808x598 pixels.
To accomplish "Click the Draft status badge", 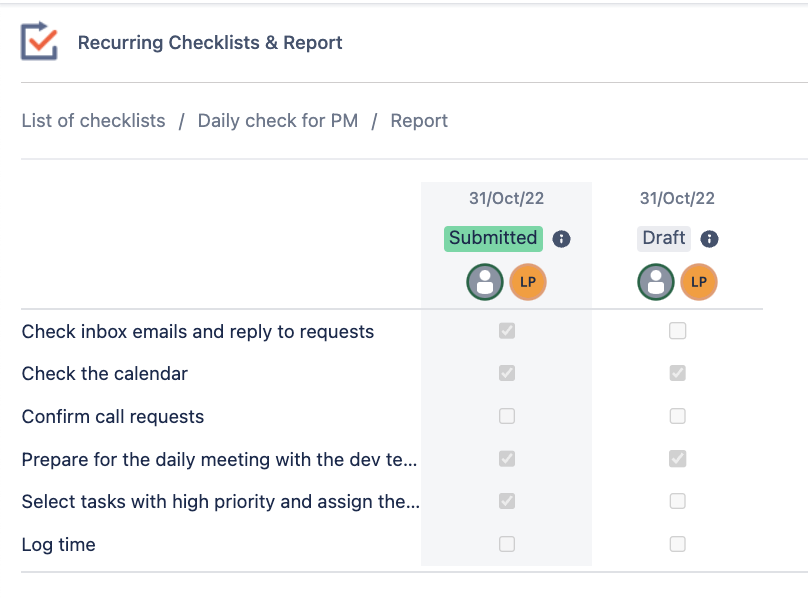I will pos(664,238).
